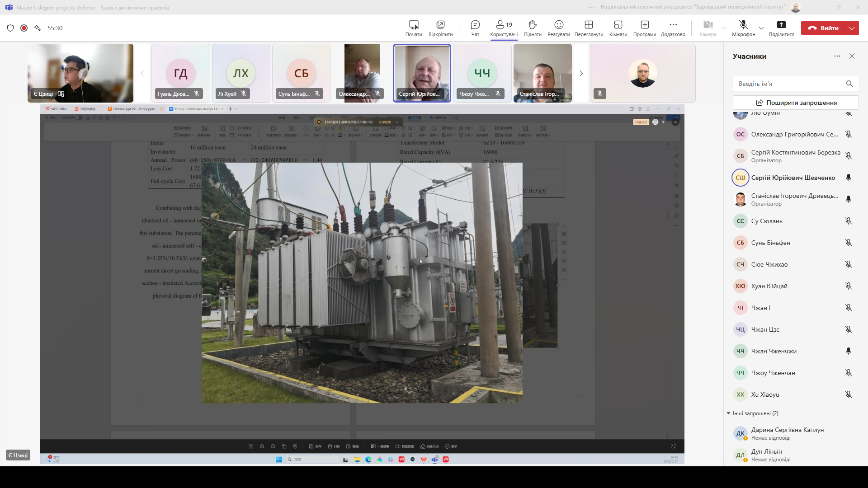Show next participants with right chevron
Viewport: 868px width, 488px height.
[581, 73]
